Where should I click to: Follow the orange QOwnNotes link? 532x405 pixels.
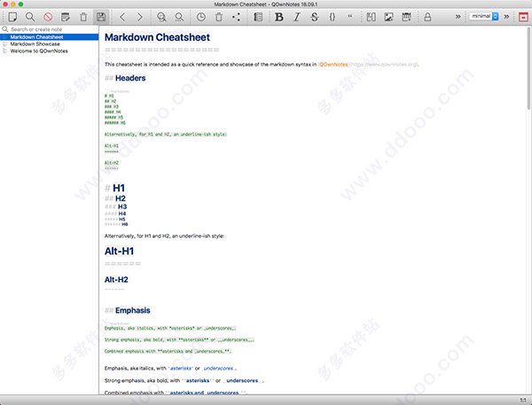(333, 64)
